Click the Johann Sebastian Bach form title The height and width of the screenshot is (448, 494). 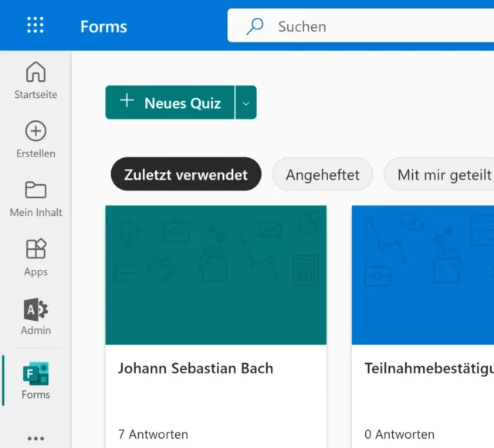(x=195, y=369)
